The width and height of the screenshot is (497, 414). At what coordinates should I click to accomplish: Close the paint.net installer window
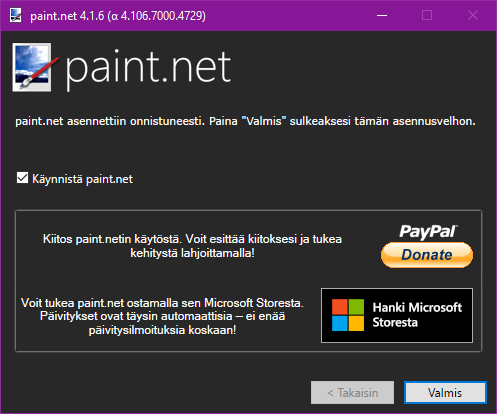(473, 15)
